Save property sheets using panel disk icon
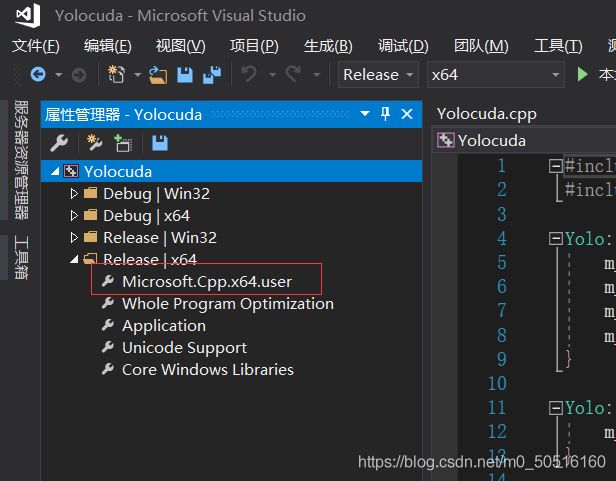 160,143
